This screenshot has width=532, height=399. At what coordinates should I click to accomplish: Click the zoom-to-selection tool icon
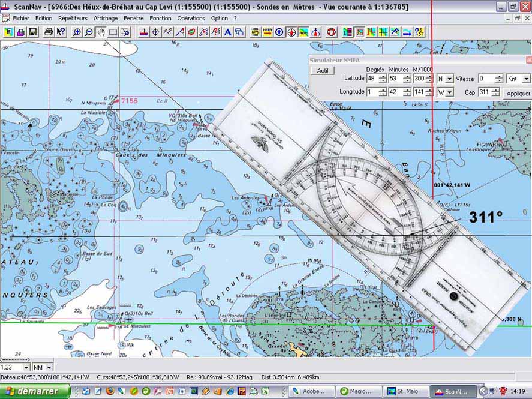click(125, 32)
